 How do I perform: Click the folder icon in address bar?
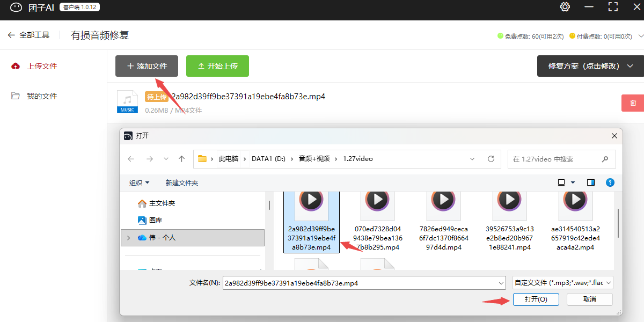(202, 159)
